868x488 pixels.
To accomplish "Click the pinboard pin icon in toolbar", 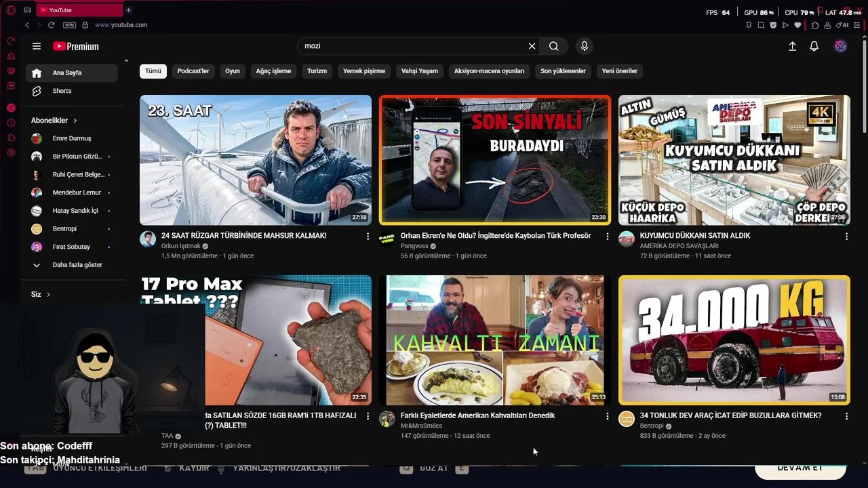I will (749, 25).
